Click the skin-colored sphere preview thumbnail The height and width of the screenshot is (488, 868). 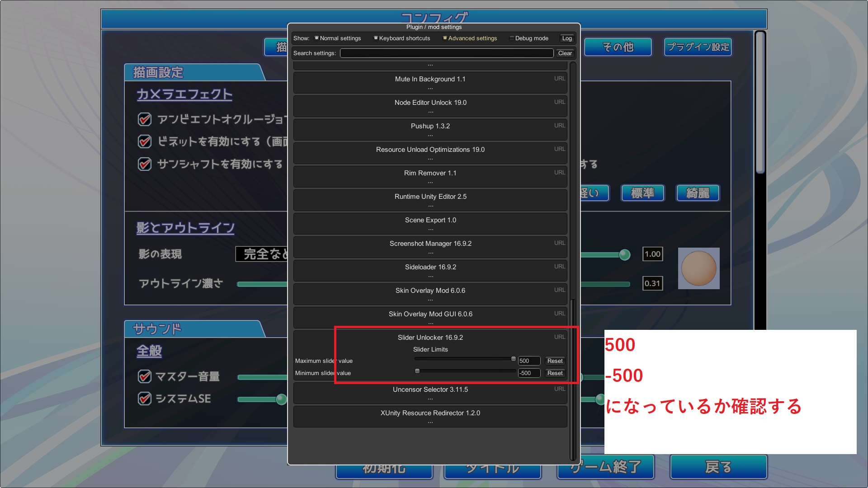(x=698, y=268)
